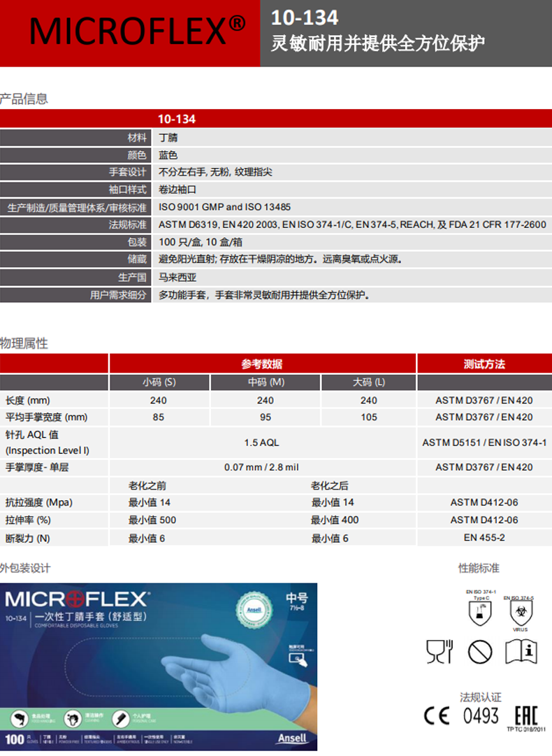The height and width of the screenshot is (756, 552).
Task: Click the open booklet information icon
Action: pyautogui.click(x=521, y=652)
